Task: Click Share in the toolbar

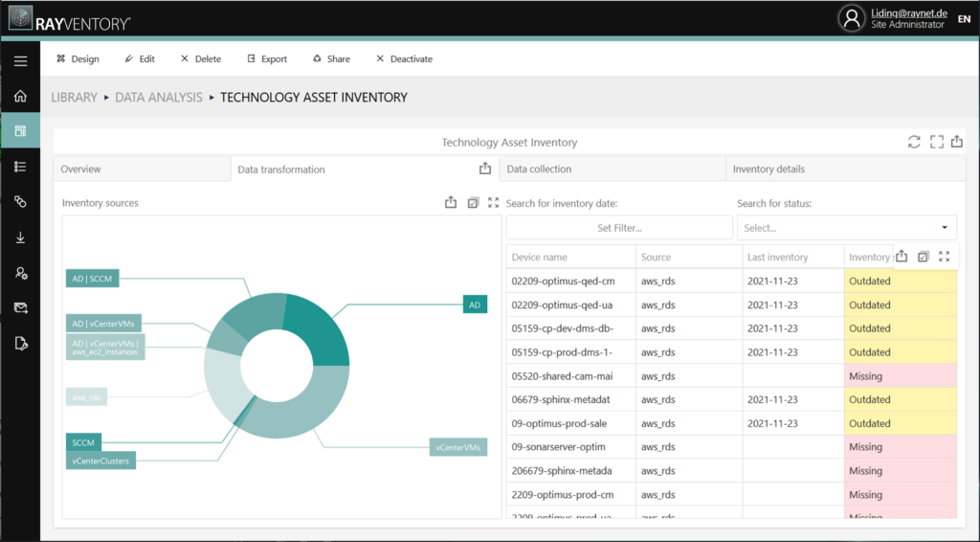Action: (x=332, y=58)
